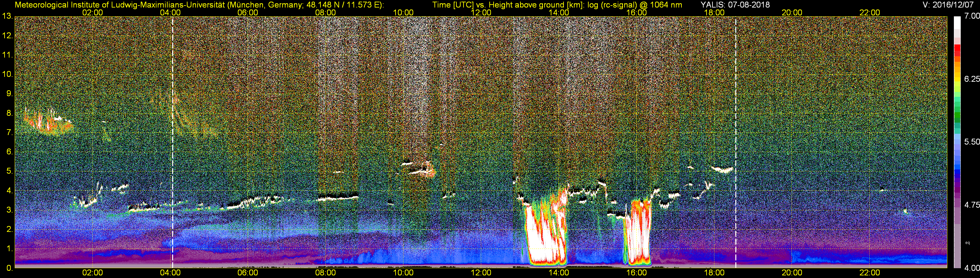Click the '13.' height axis label

7,16
